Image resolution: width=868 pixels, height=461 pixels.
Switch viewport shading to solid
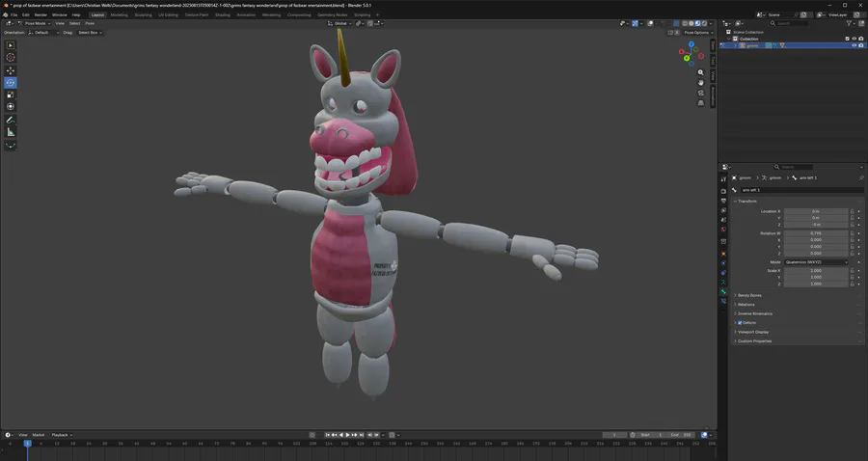pyautogui.click(x=692, y=23)
